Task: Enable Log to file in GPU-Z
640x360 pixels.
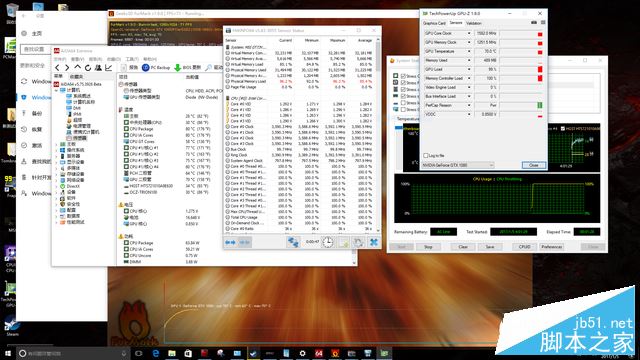Action: pyautogui.click(x=426, y=156)
